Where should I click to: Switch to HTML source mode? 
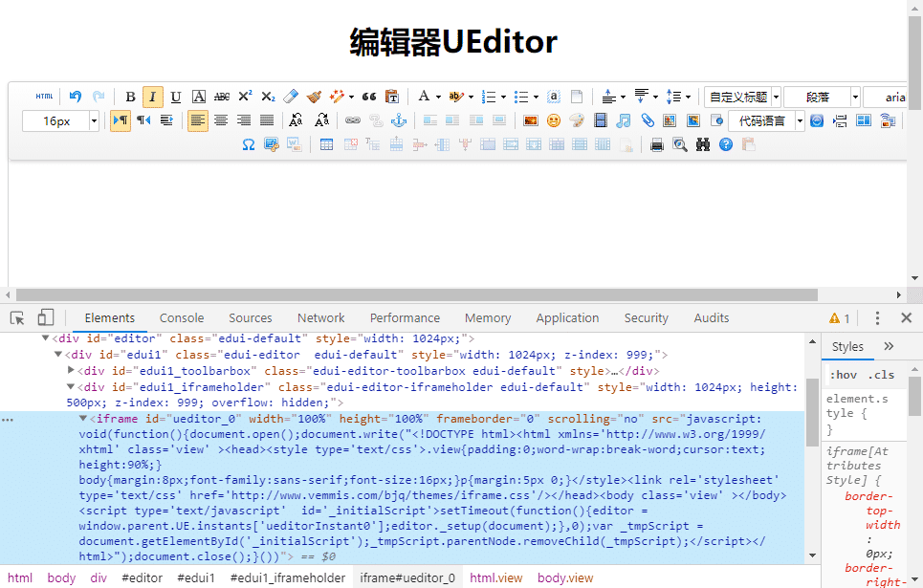(x=44, y=97)
